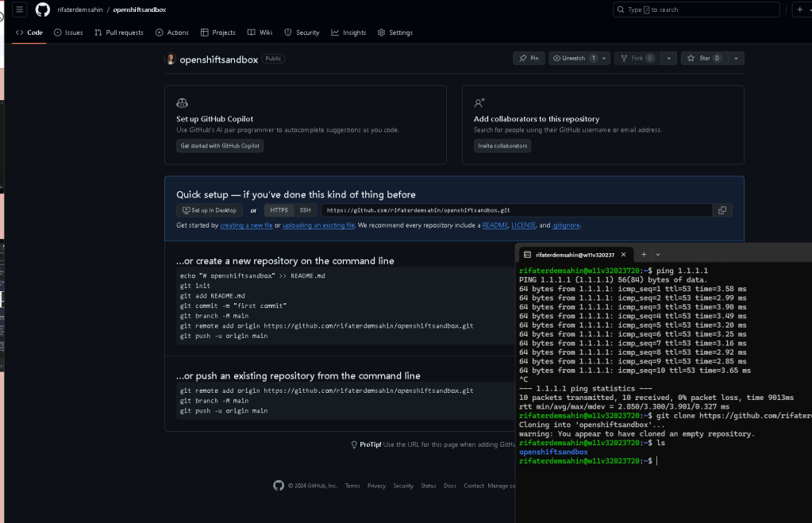Select the HTTPS clone option

tap(279, 210)
